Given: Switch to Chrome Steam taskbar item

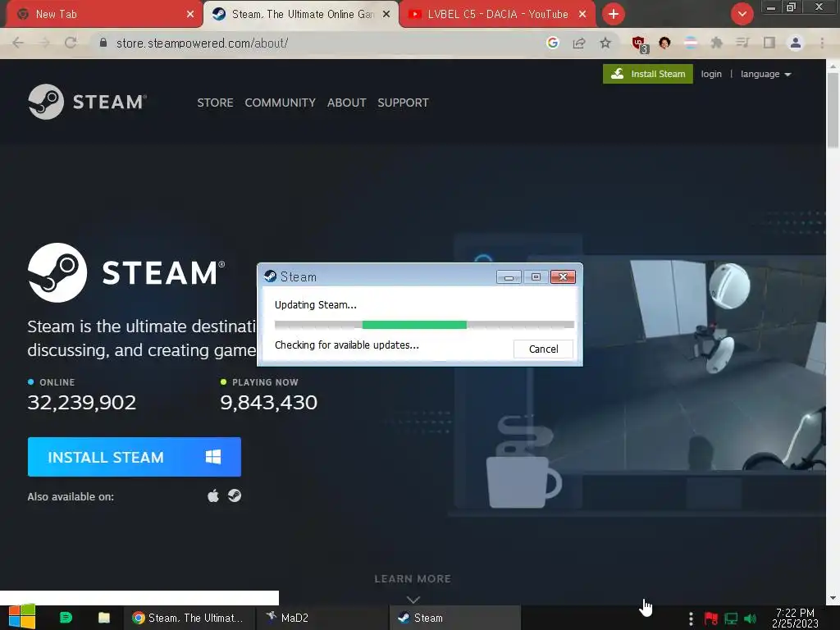Looking at the screenshot, I should (189, 618).
